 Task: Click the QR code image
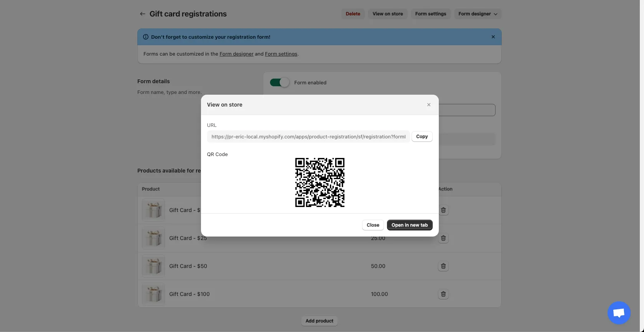(320, 182)
